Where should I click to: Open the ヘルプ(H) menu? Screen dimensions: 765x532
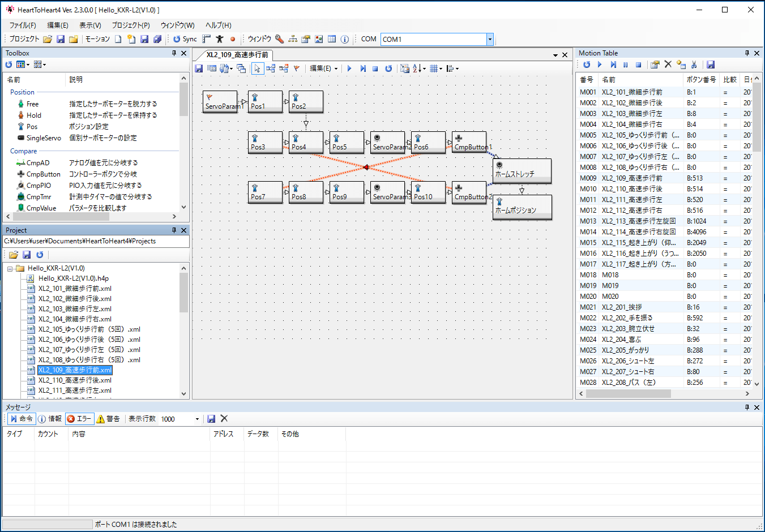(218, 25)
